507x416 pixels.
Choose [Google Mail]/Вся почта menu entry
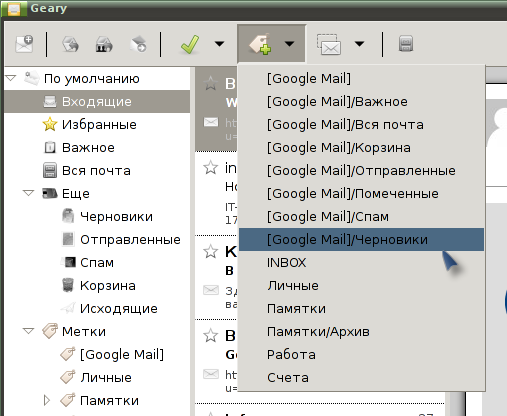pyautogui.click(x=361, y=124)
